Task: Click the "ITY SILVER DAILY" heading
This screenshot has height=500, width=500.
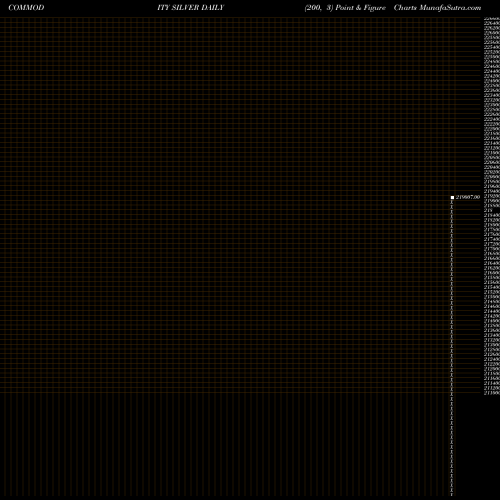Action: click(x=191, y=8)
